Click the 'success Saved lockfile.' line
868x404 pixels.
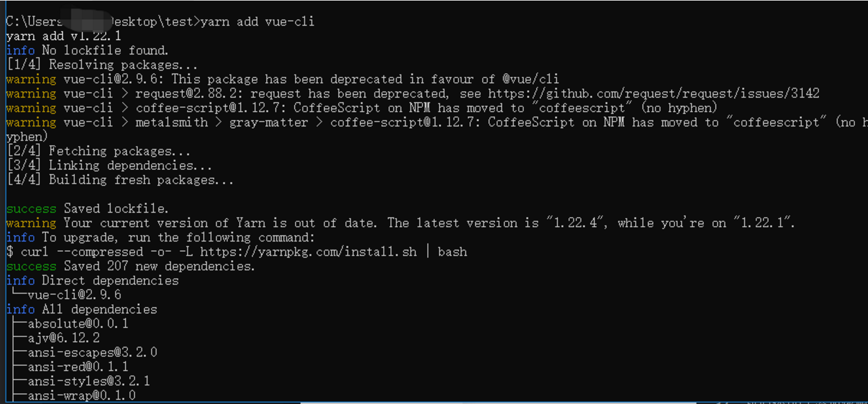click(88, 209)
